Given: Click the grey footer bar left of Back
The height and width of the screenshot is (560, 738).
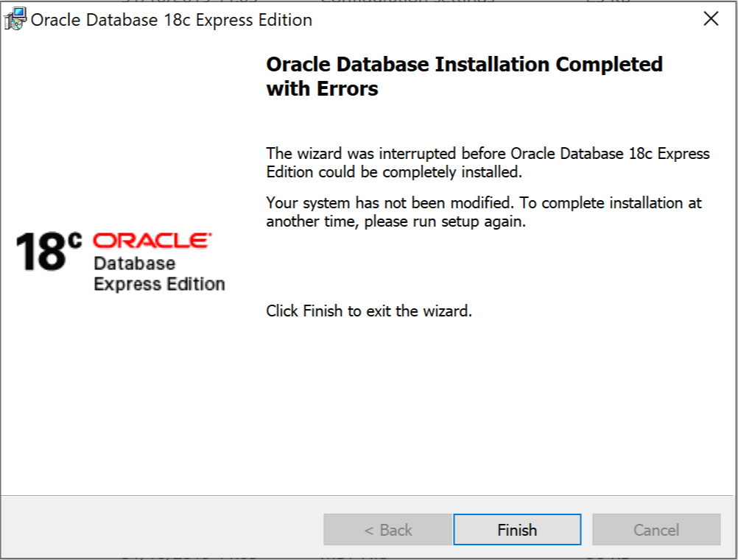Looking at the screenshot, I should point(162,528).
